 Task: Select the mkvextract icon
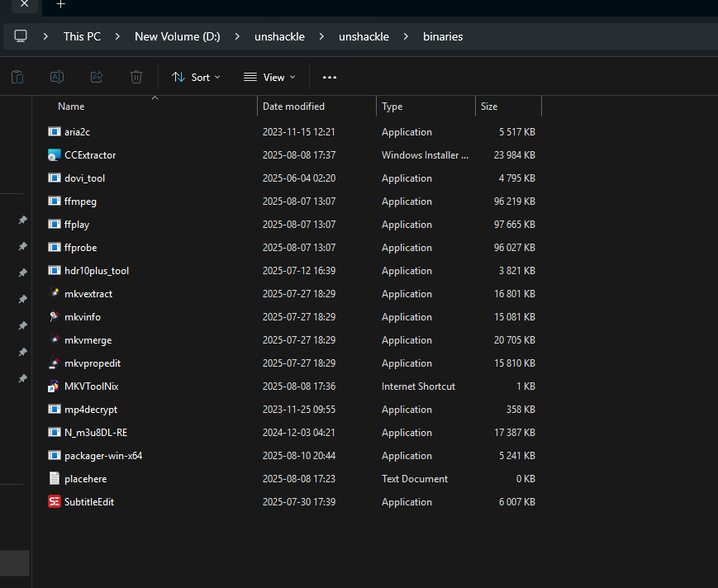[55, 293]
